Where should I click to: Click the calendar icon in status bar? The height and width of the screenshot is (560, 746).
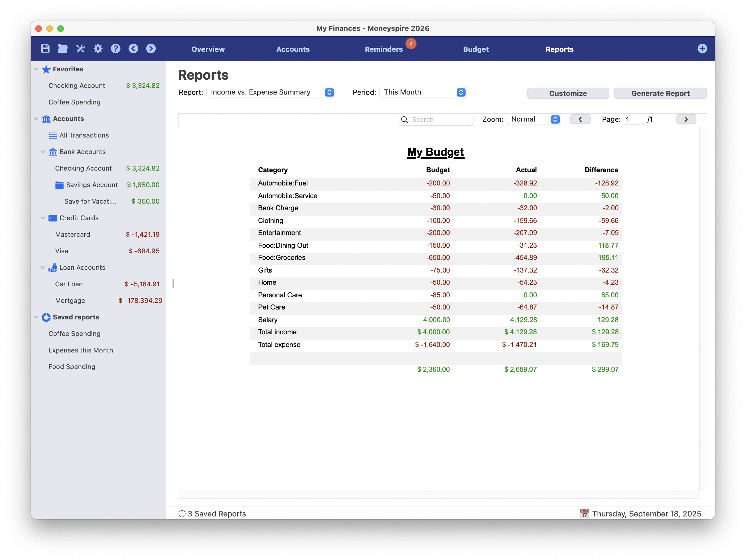click(x=584, y=513)
